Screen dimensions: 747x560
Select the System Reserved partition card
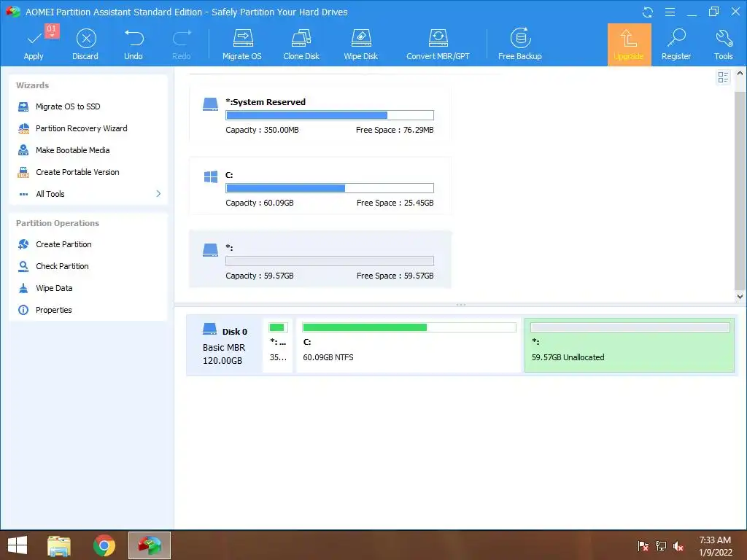[x=320, y=114]
